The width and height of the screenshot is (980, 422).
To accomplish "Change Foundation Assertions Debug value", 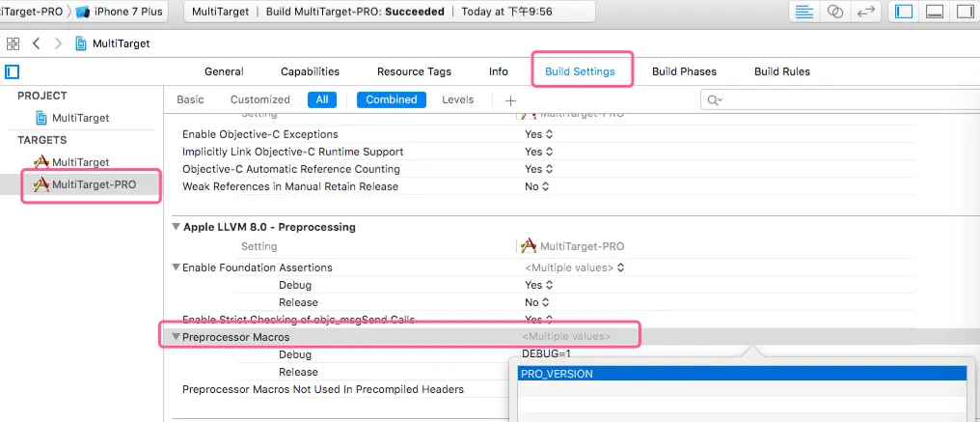I will 539,285.
